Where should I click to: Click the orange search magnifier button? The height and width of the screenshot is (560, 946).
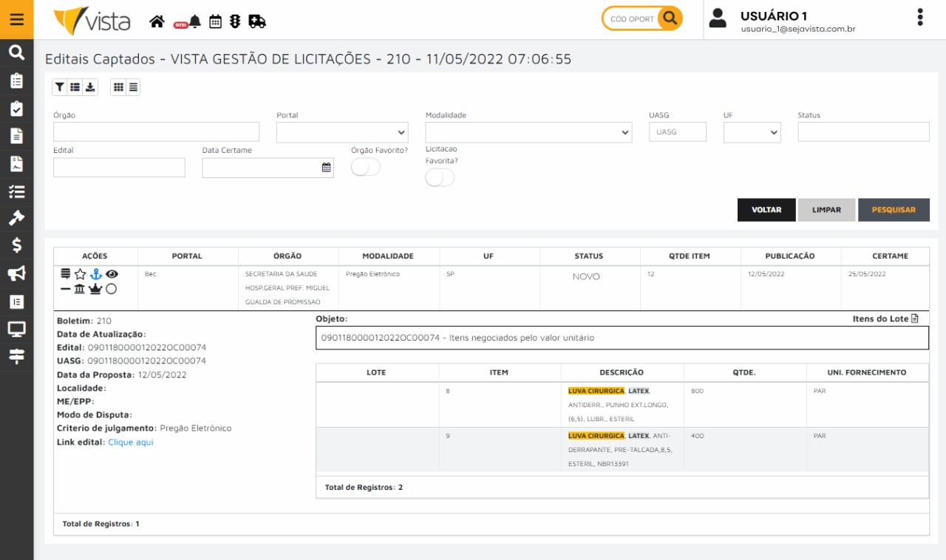point(670,18)
